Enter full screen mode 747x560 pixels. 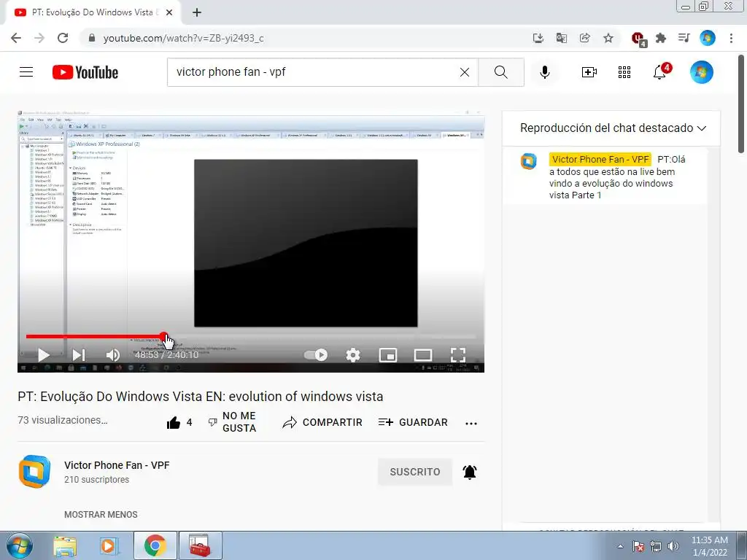[x=458, y=355]
